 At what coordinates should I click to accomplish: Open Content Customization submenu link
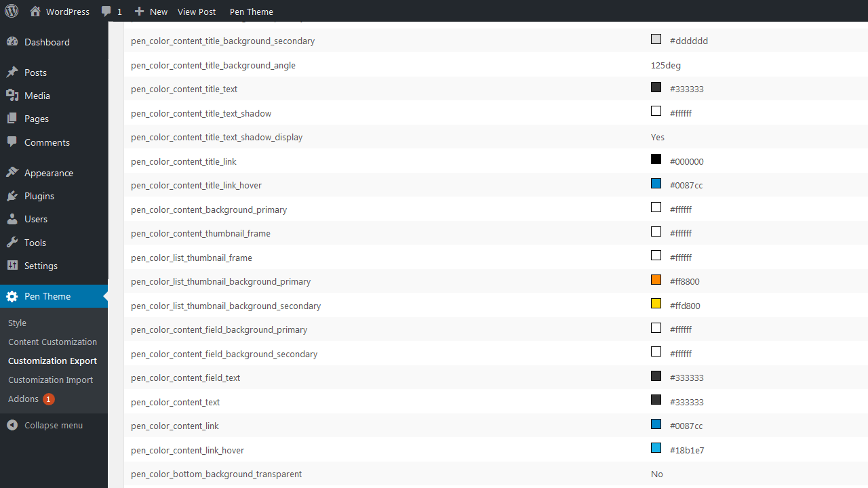pos(52,342)
